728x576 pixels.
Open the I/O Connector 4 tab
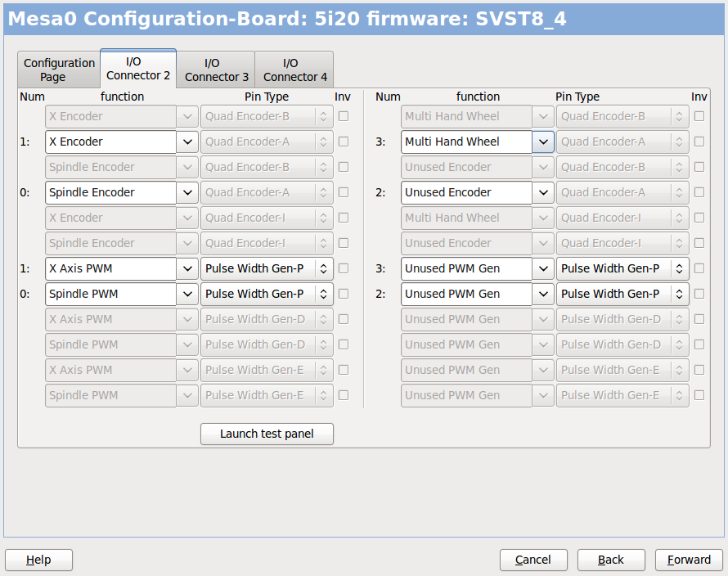pos(294,70)
